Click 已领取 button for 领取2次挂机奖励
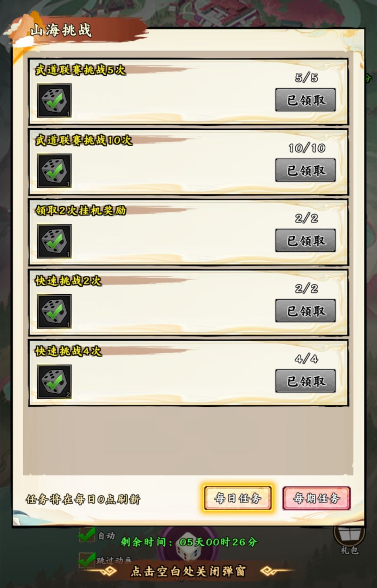377x588 pixels. point(305,241)
